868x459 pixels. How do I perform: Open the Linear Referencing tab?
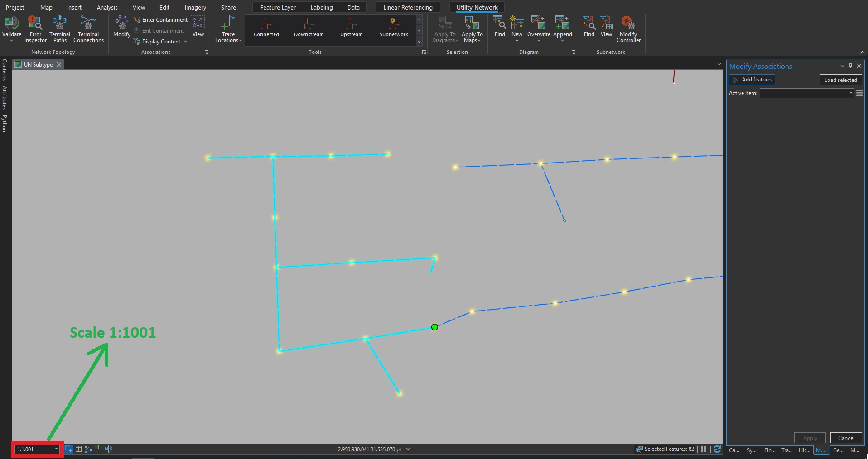pos(407,7)
